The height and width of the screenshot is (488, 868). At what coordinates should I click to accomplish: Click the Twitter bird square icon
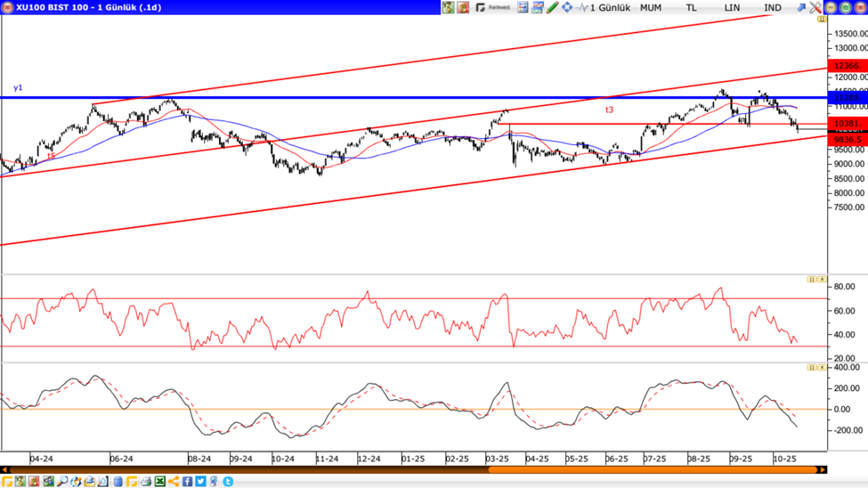pos(201,482)
